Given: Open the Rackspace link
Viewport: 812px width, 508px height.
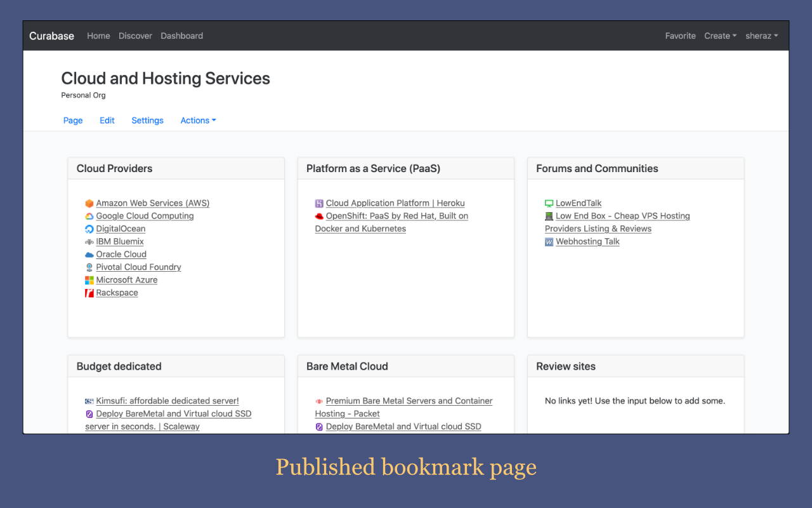Looking at the screenshot, I should 117,293.
